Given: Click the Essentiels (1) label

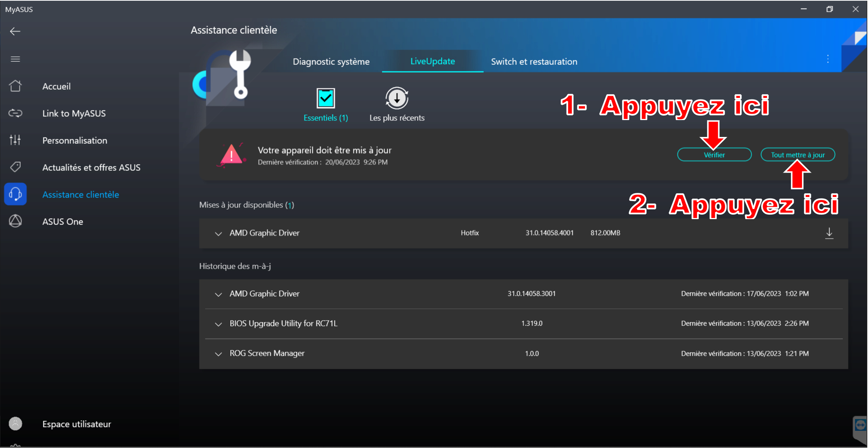Looking at the screenshot, I should (325, 118).
